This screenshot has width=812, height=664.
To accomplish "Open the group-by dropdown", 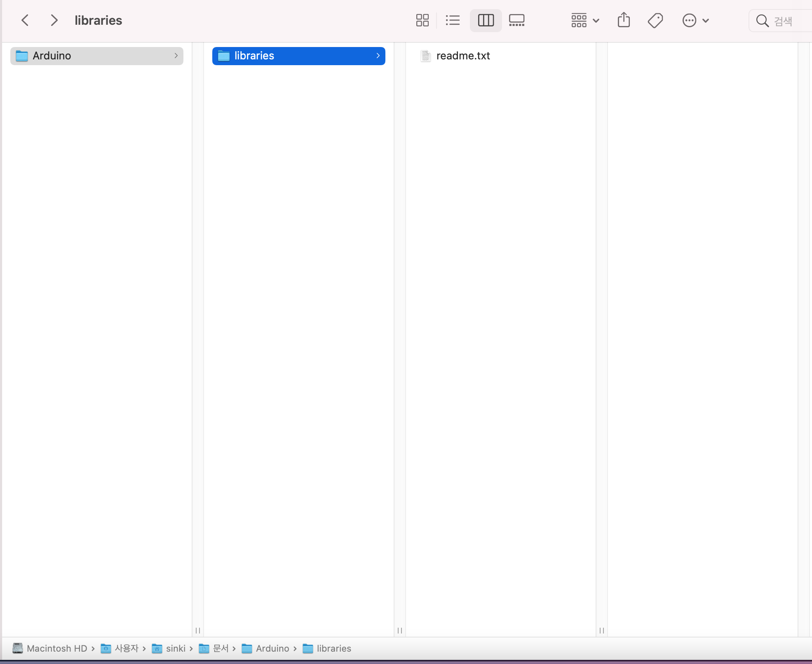I will coord(585,20).
